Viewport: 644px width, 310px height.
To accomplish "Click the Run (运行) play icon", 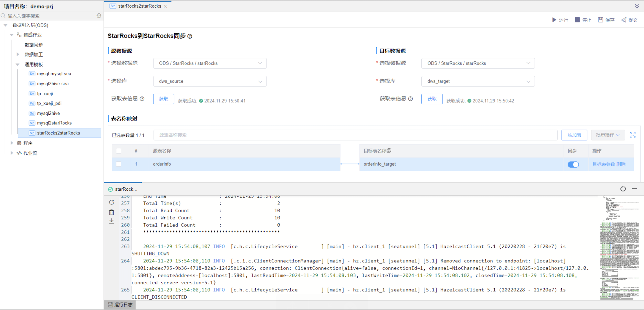I will 554,20.
